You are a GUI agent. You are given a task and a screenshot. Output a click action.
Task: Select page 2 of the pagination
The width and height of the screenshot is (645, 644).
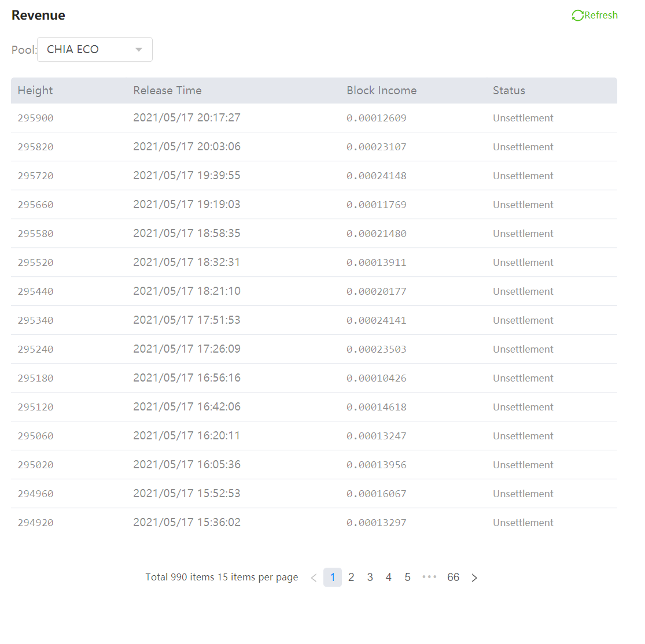351,577
